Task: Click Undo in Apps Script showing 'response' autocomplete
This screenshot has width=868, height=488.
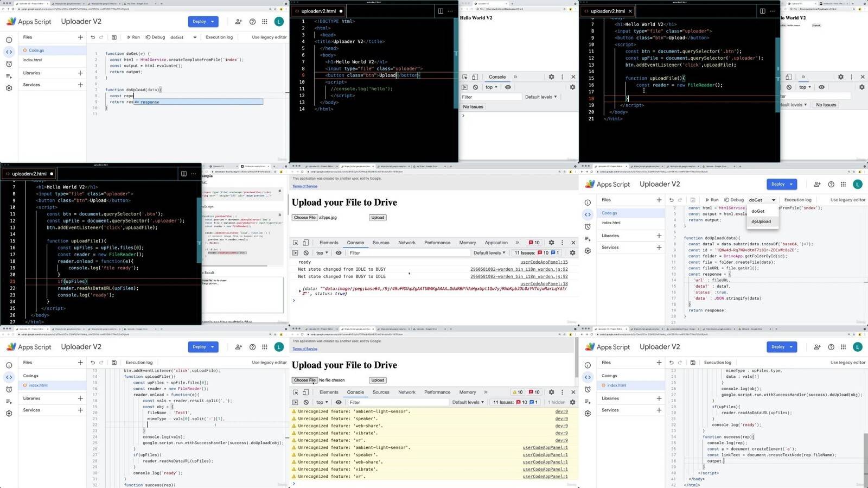Action: [x=93, y=37]
